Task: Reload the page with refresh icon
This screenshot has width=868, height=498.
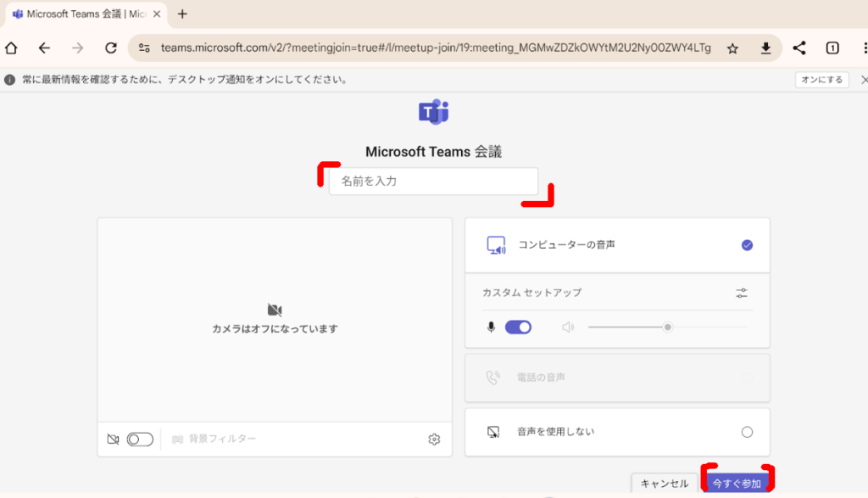Action: click(x=111, y=48)
